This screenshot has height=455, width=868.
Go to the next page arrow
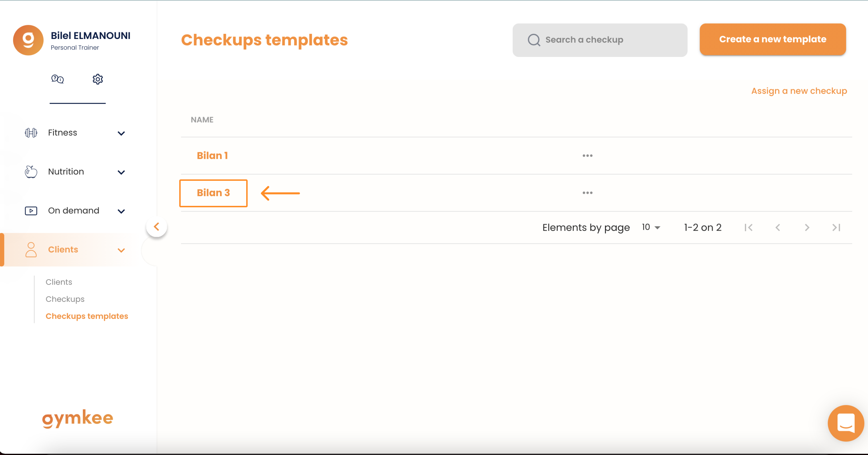(807, 228)
